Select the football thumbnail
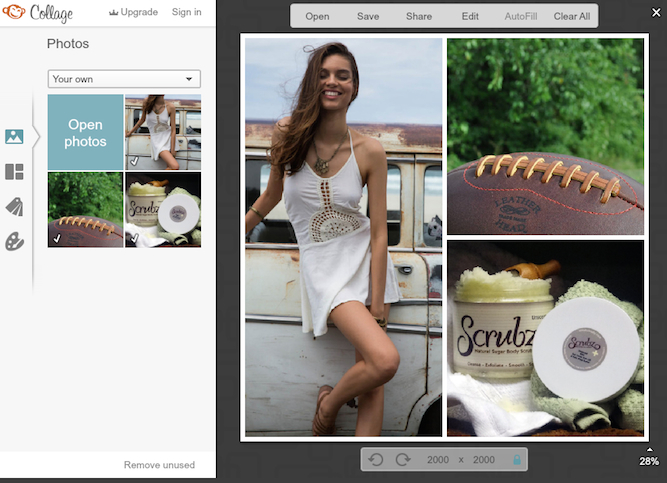 [x=86, y=210]
